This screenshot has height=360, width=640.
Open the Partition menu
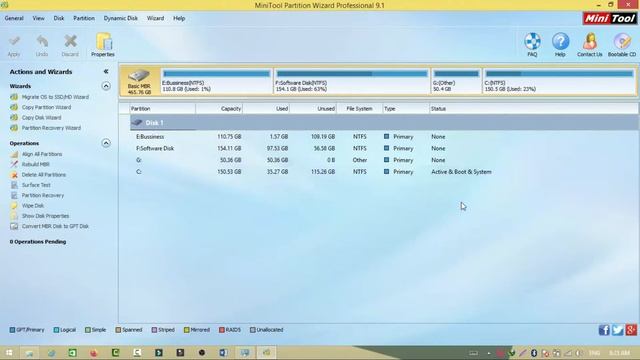point(84,18)
